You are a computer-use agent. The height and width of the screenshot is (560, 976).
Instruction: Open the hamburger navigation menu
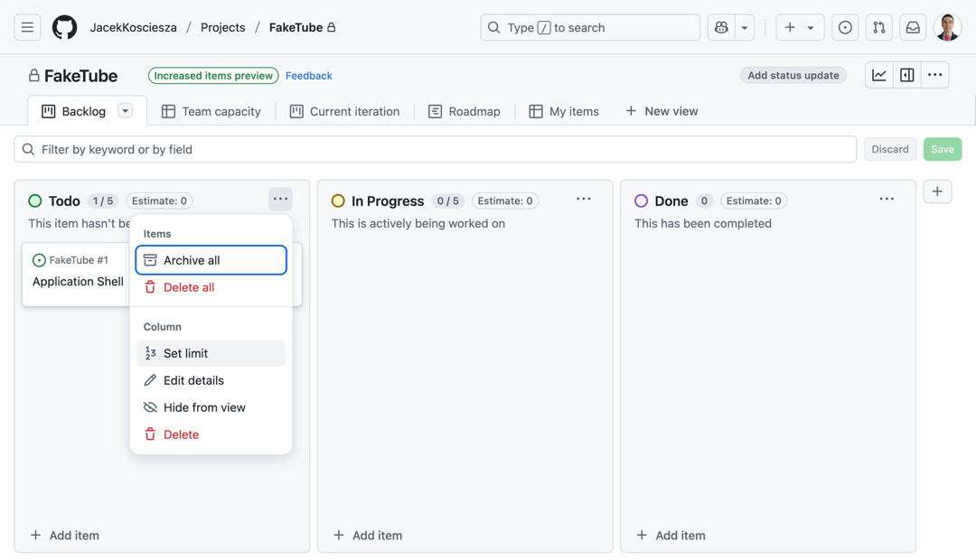27,27
